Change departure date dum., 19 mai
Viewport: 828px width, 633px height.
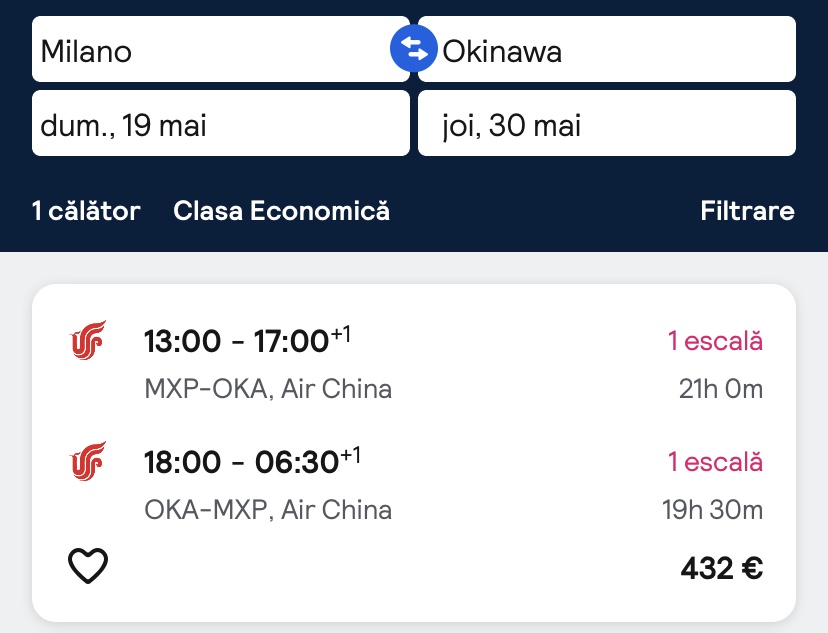220,124
